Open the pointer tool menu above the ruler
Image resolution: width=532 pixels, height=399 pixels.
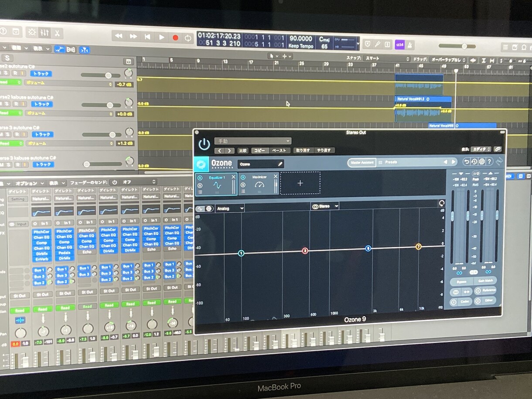(x=273, y=56)
